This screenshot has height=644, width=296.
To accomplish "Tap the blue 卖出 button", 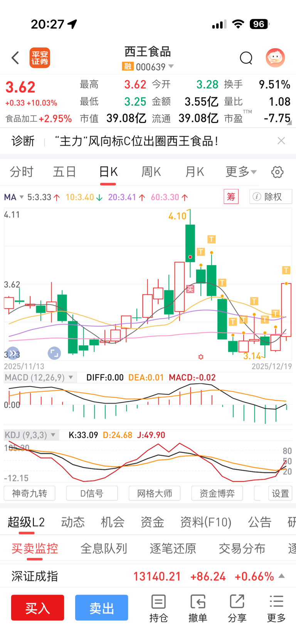I will coord(101,607).
